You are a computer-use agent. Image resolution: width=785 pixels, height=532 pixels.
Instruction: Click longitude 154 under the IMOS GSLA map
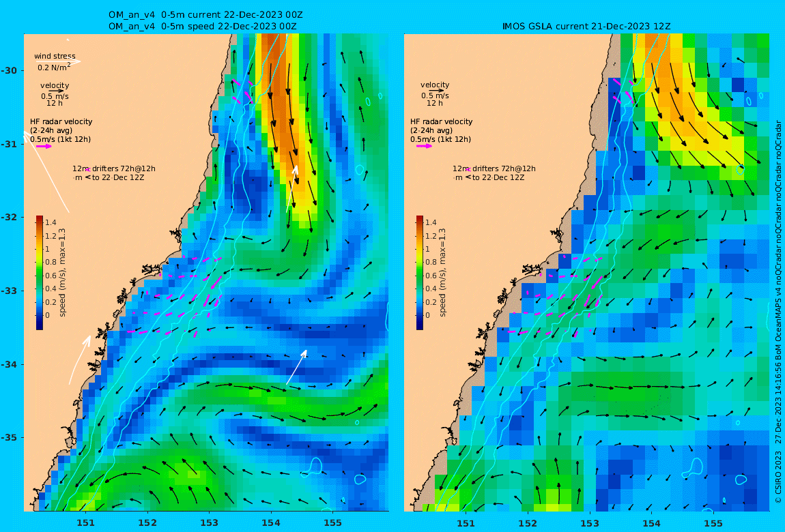pyautogui.click(x=651, y=523)
